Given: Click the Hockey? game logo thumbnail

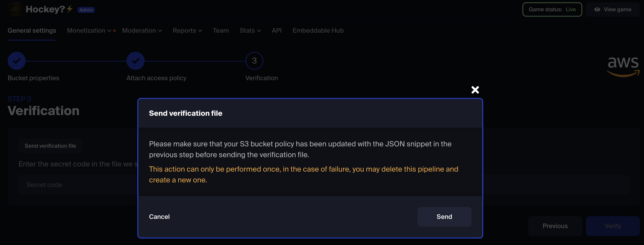Looking at the screenshot, I should [14, 9].
